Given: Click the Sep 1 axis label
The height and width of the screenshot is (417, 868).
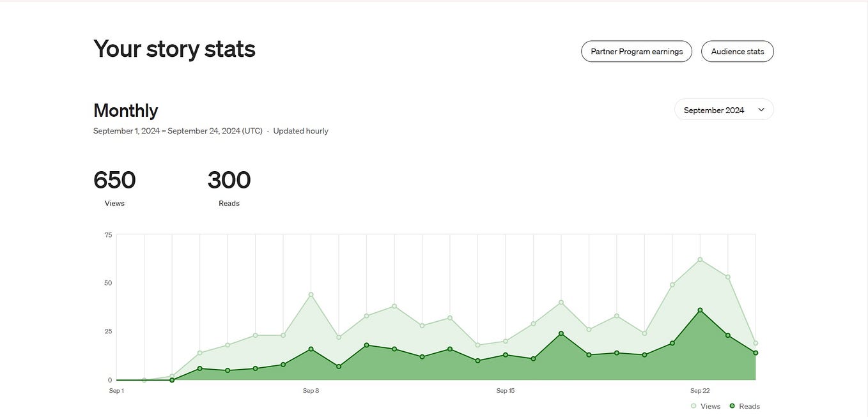Looking at the screenshot, I should pyautogui.click(x=117, y=390).
